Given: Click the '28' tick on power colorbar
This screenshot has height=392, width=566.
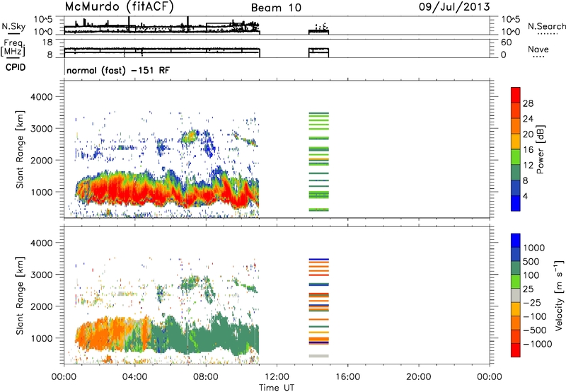Looking at the screenshot, I should click(x=528, y=103).
